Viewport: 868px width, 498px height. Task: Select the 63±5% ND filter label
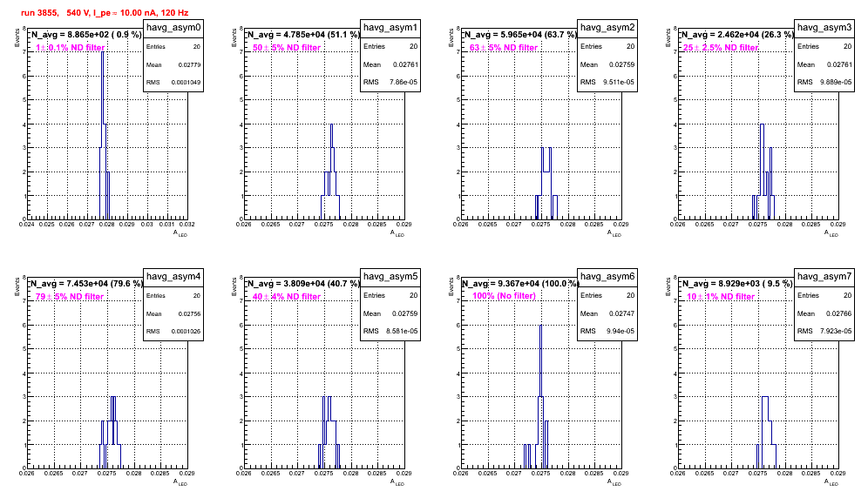(x=504, y=48)
